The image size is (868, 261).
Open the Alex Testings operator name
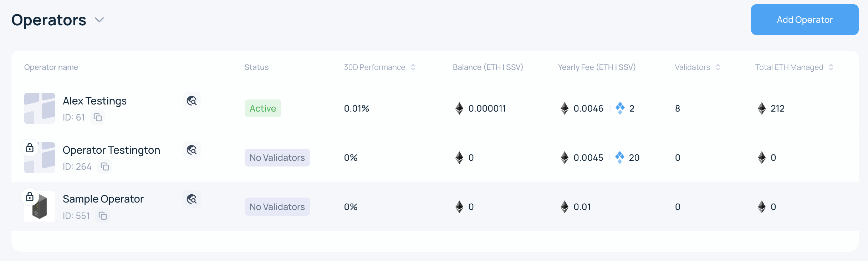(95, 101)
